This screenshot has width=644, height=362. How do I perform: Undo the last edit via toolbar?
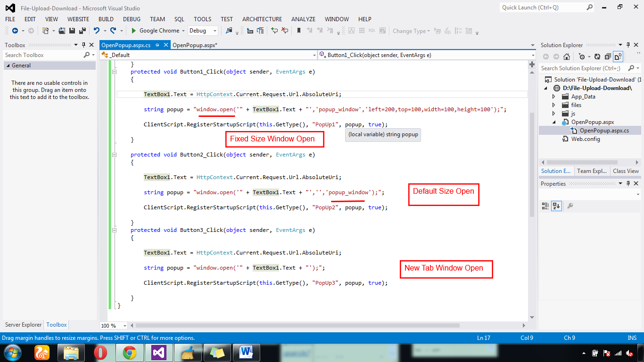pos(97,31)
